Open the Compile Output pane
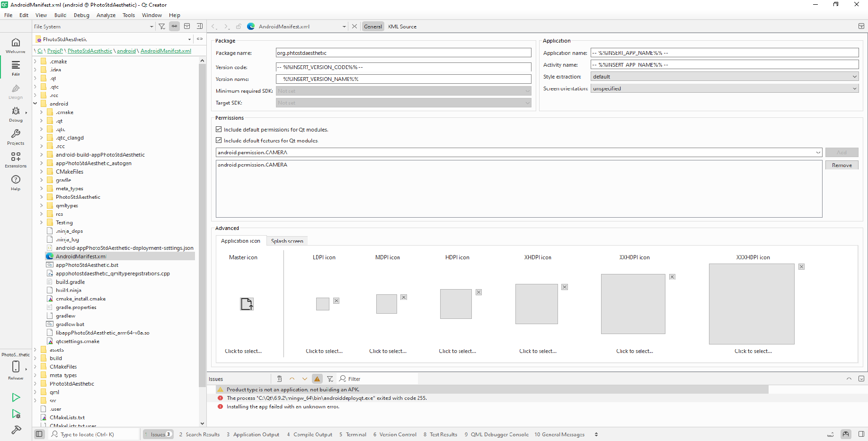Screen dimensions: 868x441 [x=310, y=434]
